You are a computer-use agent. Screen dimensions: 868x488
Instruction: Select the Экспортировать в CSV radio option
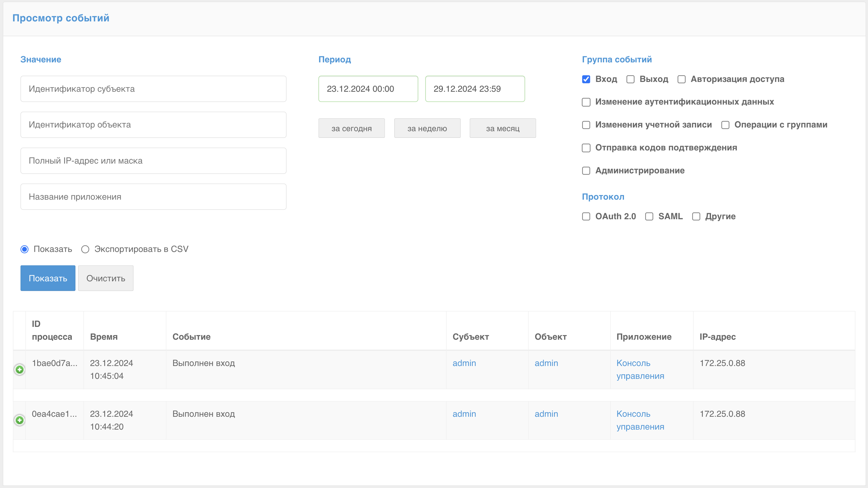pos(85,249)
